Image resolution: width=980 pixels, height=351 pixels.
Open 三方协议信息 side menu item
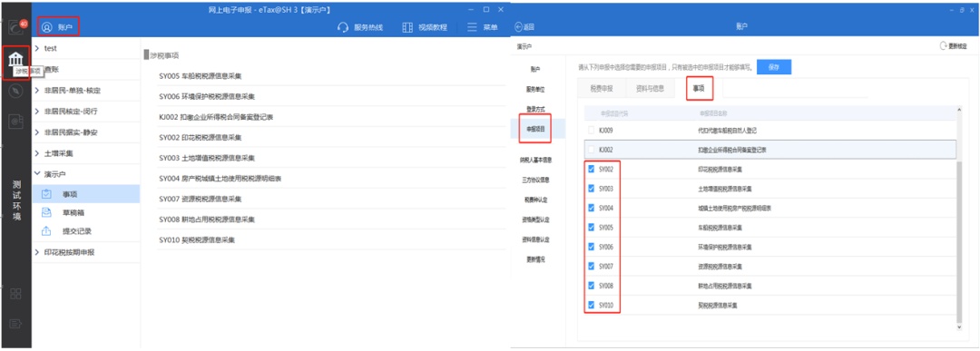(x=535, y=180)
